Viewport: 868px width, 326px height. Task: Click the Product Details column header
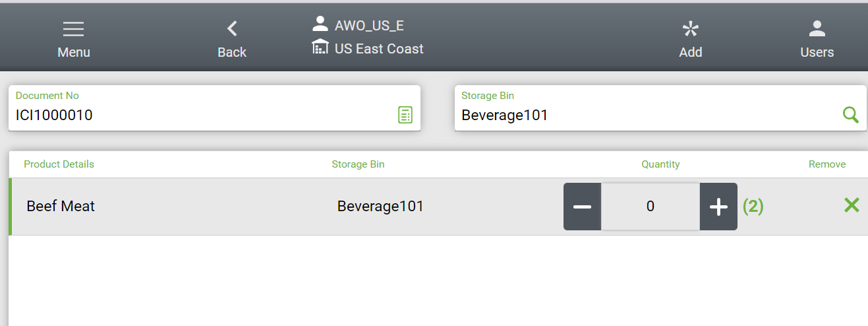click(59, 164)
